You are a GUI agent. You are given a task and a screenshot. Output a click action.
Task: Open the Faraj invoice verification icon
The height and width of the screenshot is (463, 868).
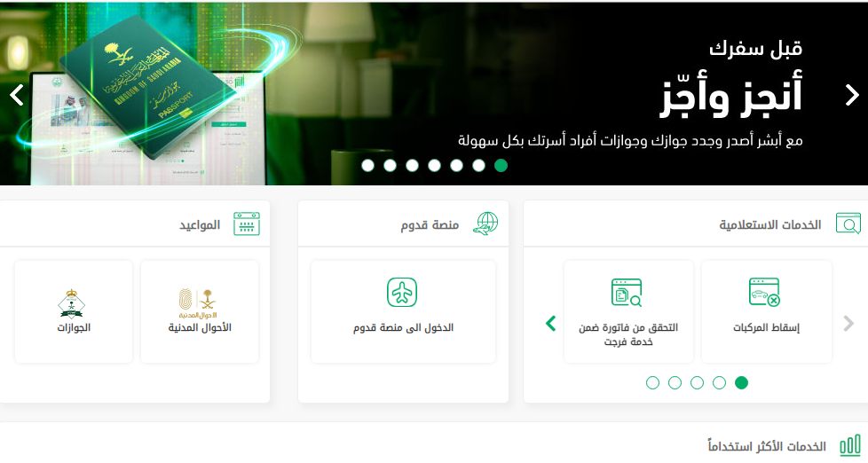click(x=626, y=292)
